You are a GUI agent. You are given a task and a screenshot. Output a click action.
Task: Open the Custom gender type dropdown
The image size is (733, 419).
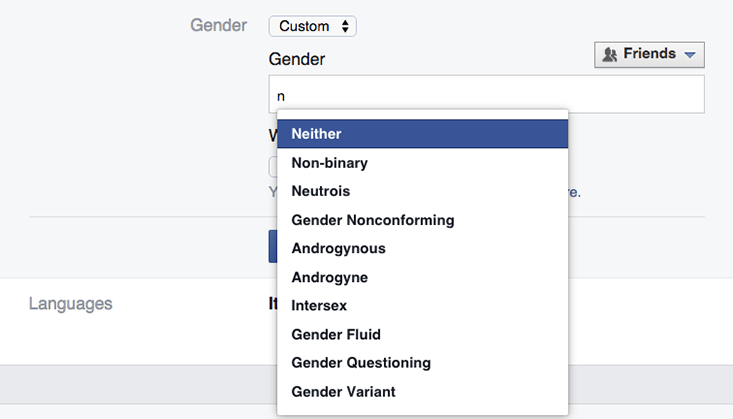[x=312, y=26]
